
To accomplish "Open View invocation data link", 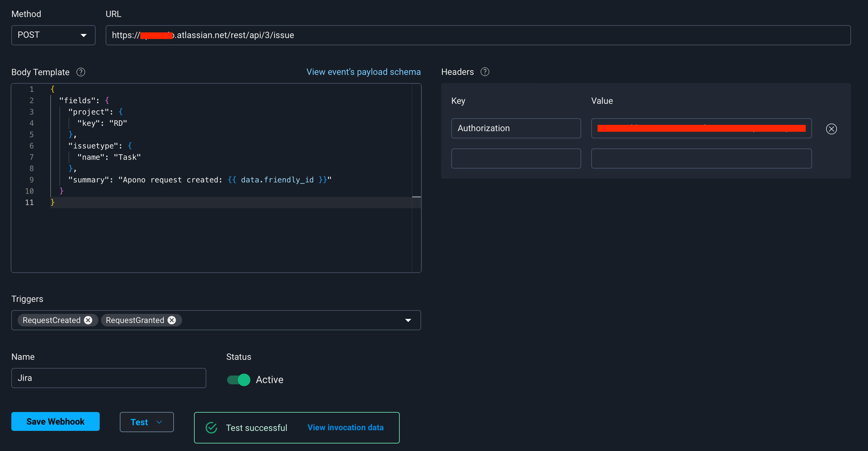I will 345,428.
